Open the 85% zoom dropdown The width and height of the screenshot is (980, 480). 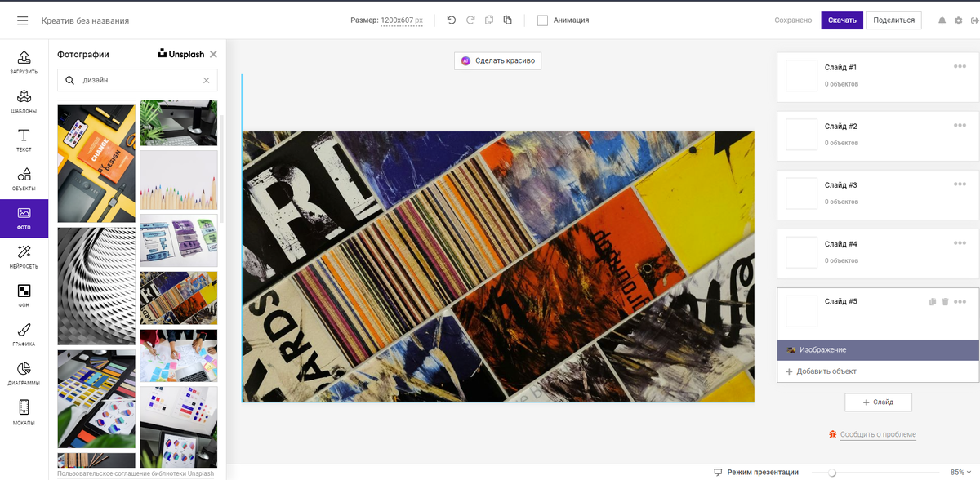tap(960, 472)
